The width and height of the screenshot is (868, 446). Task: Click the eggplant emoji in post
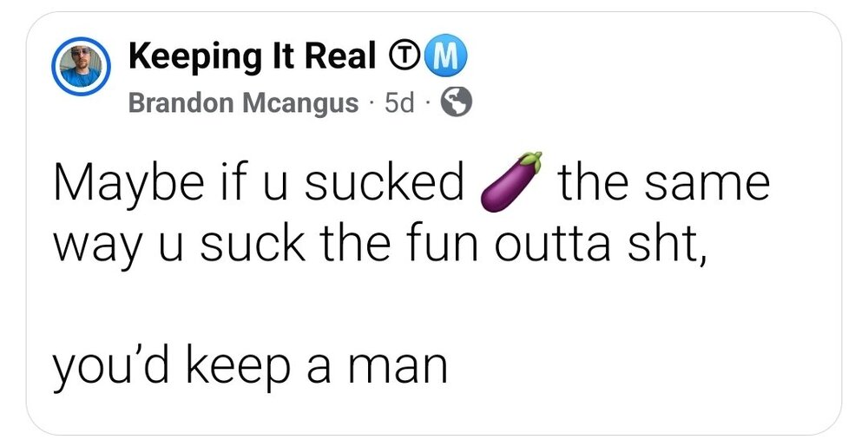[x=512, y=181]
